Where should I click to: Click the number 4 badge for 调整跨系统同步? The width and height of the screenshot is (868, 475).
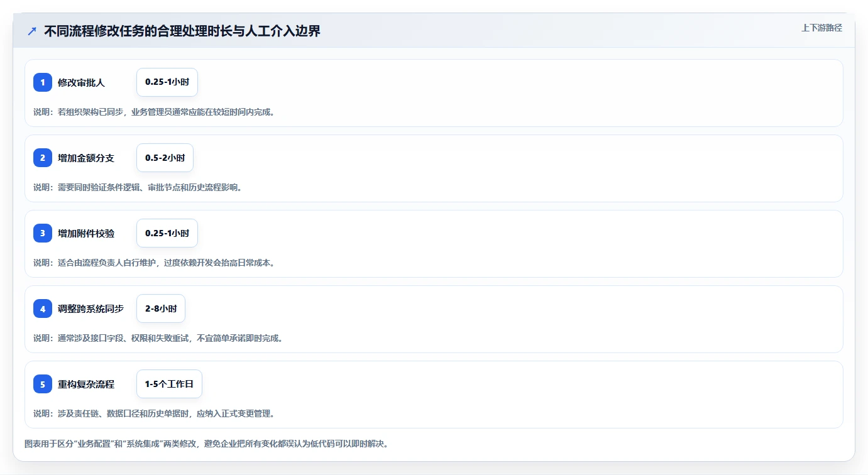(x=43, y=308)
